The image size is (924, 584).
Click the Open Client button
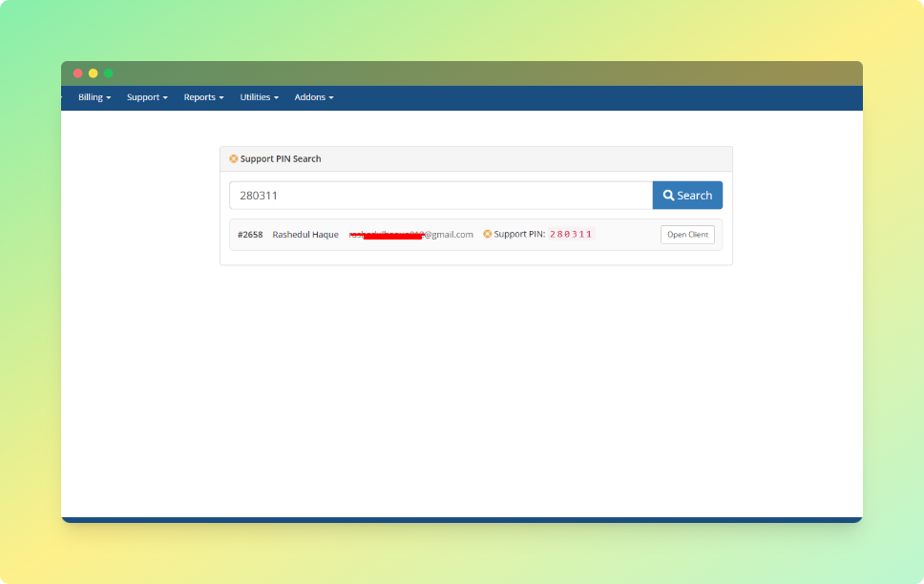[687, 234]
